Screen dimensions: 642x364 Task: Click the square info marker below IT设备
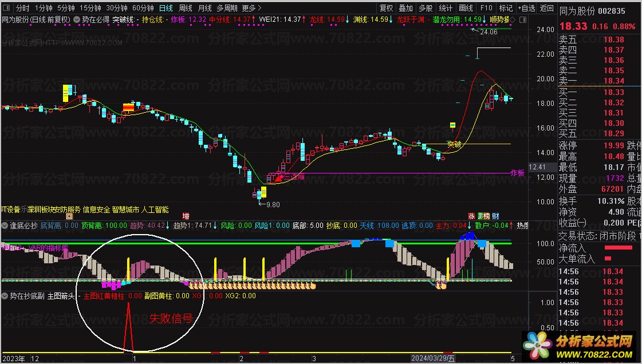(x=69, y=216)
